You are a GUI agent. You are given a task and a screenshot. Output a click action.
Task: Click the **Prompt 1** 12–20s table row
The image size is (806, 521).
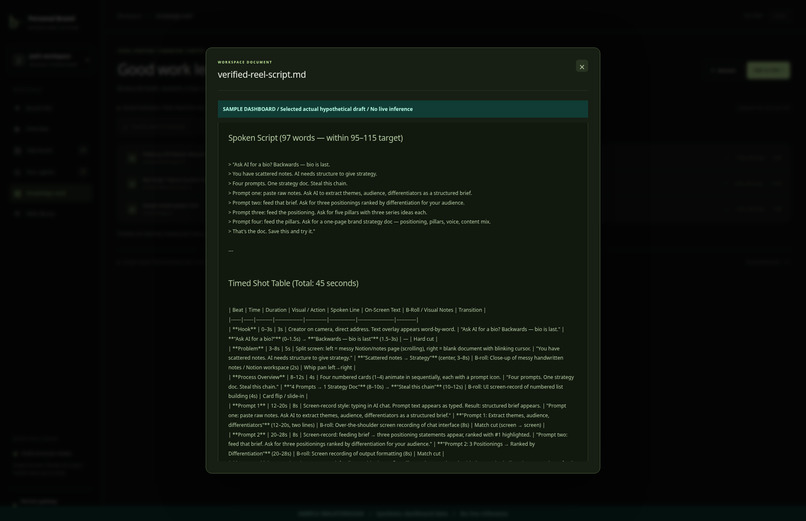[x=397, y=415]
